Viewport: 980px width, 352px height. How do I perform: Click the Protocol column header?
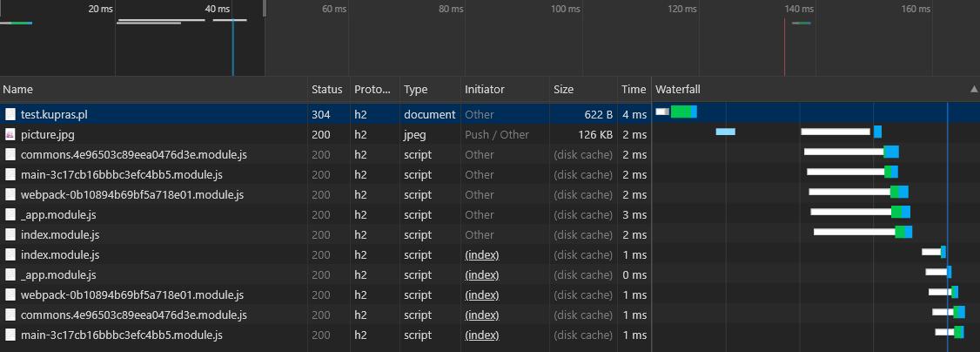(375, 90)
